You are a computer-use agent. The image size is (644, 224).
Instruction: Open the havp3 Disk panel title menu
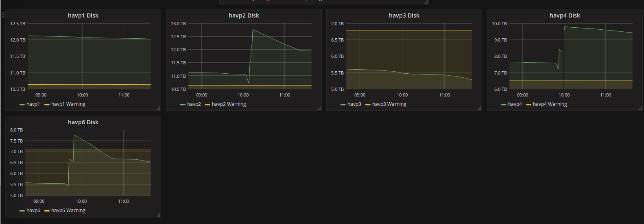[404, 15]
